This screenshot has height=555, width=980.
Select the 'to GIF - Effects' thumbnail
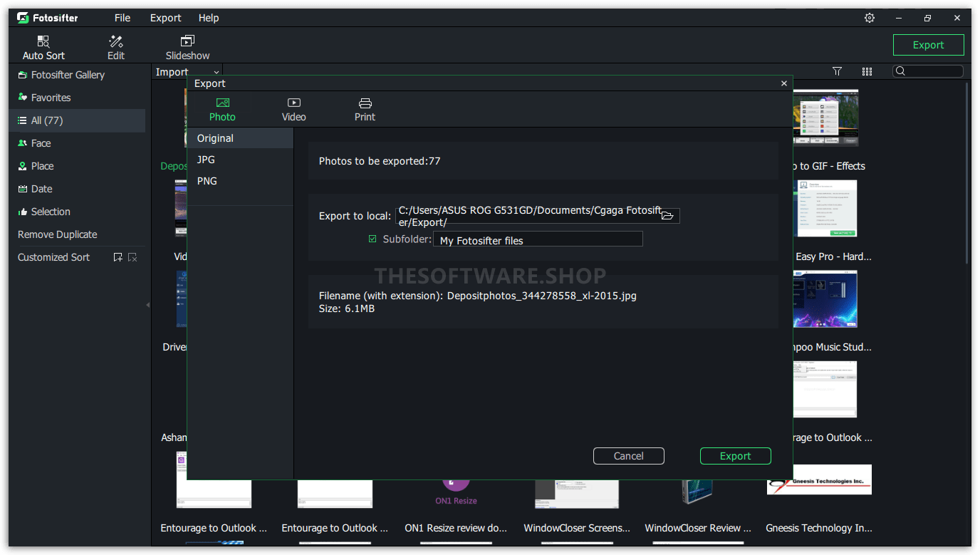click(x=825, y=118)
